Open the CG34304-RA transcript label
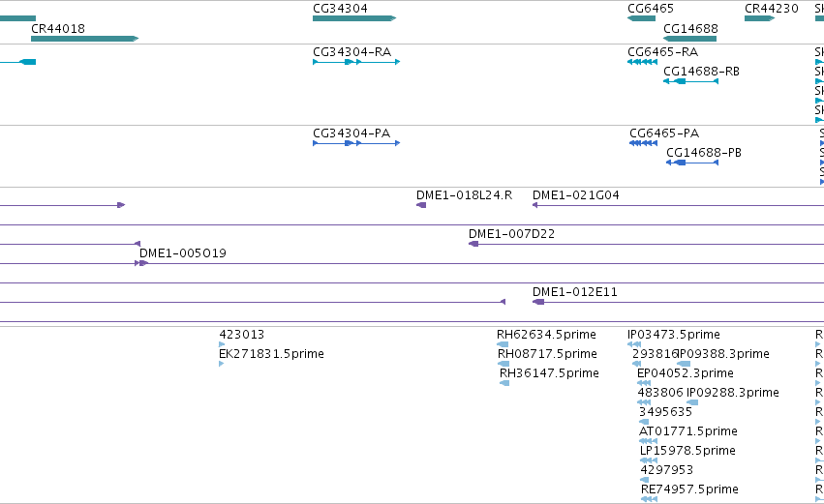Screen dimensions: 824x504 (351, 52)
